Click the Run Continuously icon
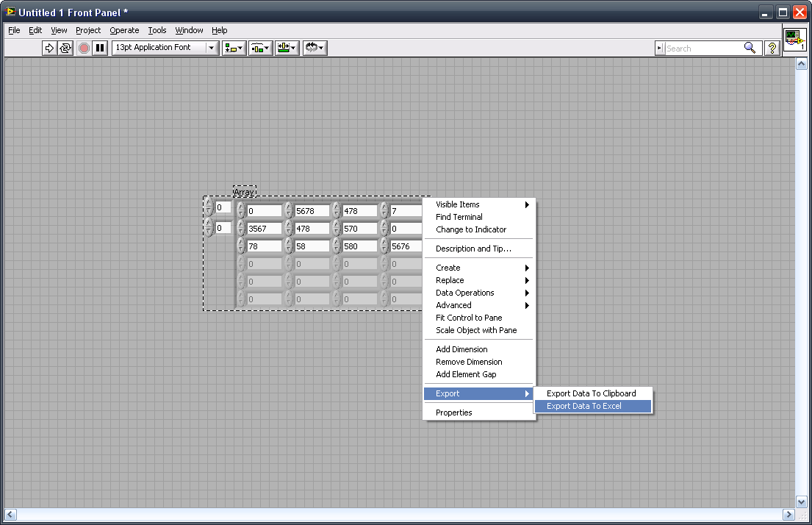The height and width of the screenshot is (525, 812). point(65,48)
